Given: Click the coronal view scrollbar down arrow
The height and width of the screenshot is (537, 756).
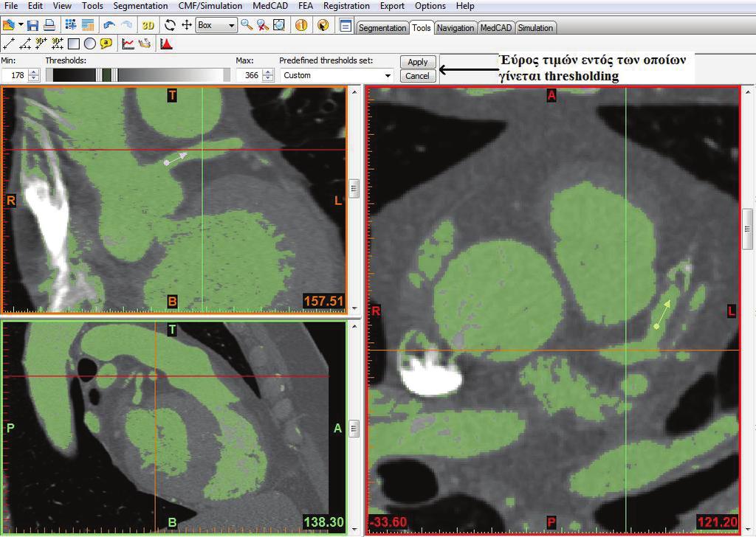Looking at the screenshot, I should [x=354, y=308].
